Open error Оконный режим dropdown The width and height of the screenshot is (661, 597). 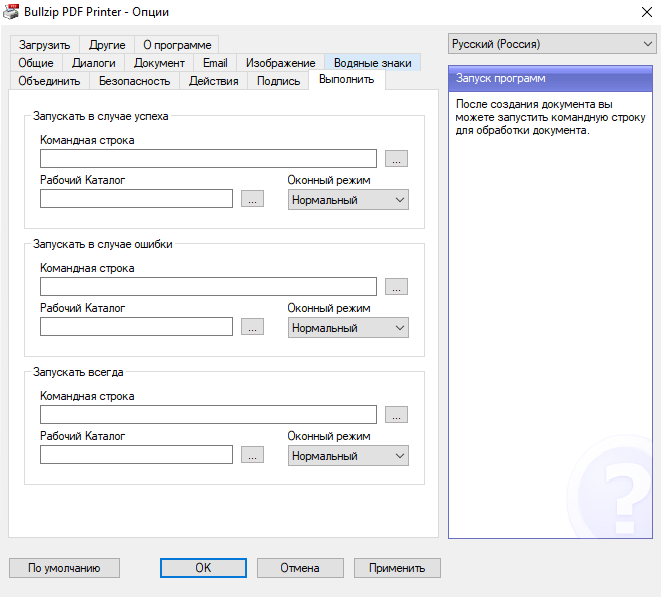coord(348,328)
